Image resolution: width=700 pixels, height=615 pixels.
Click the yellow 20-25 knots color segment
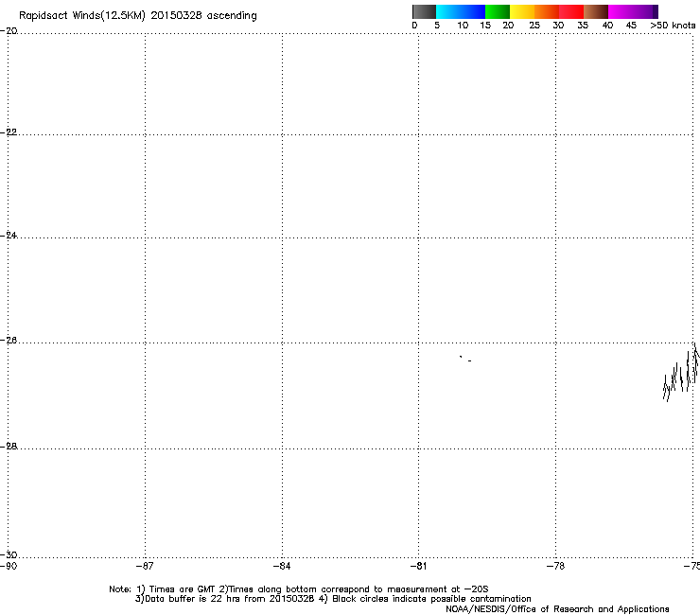[522, 11]
